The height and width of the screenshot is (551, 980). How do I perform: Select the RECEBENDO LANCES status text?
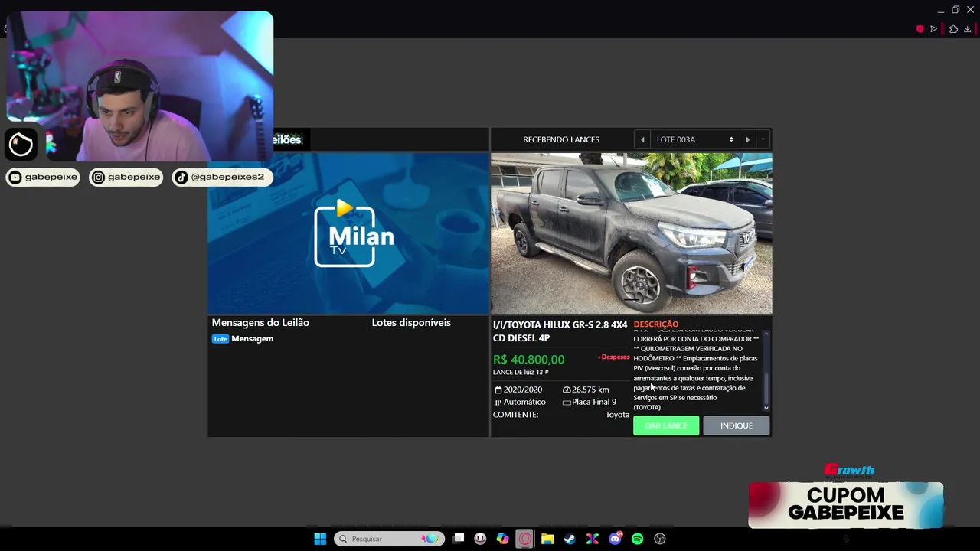(561, 139)
